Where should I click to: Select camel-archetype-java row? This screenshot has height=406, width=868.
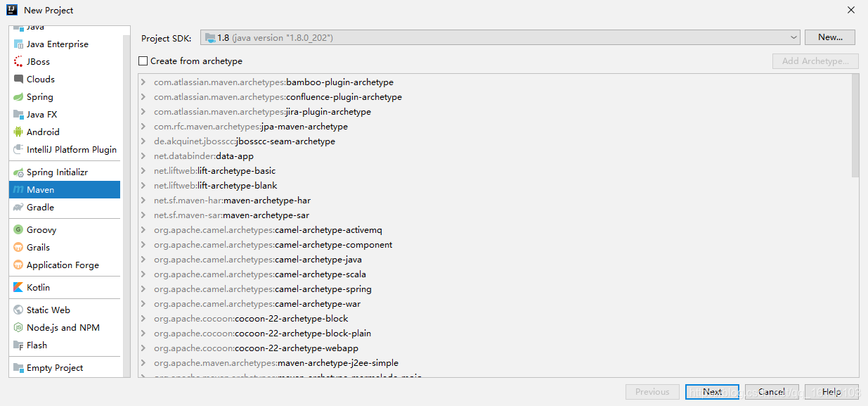pos(495,260)
